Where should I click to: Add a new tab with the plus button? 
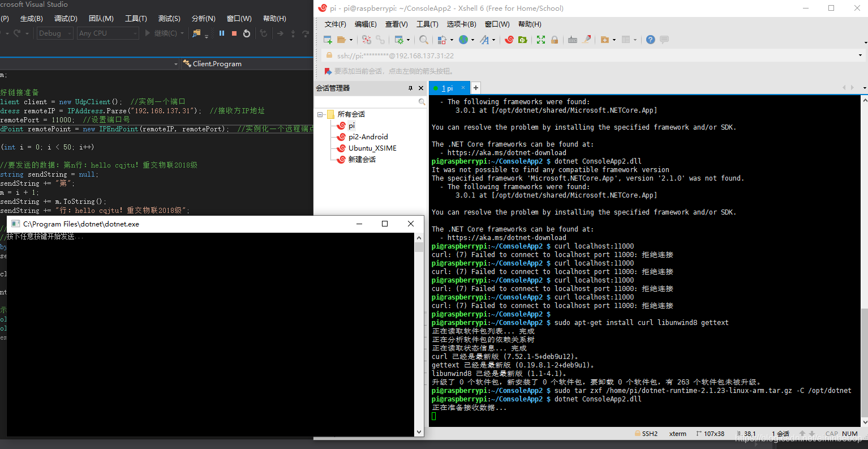tap(476, 88)
